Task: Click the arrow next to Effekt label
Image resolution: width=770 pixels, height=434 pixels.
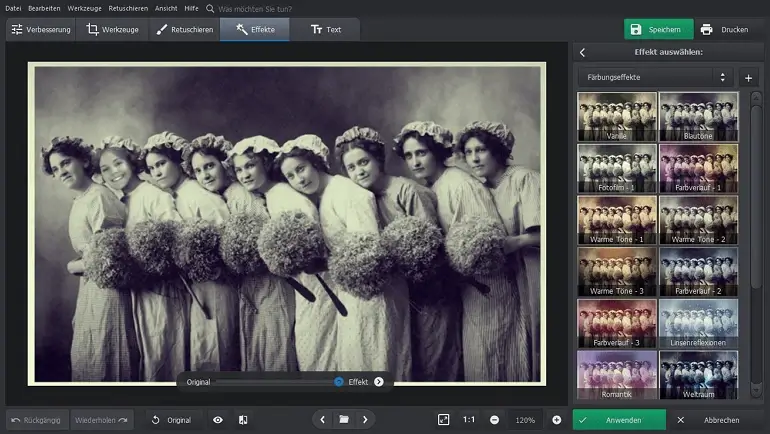Action: pos(379,382)
